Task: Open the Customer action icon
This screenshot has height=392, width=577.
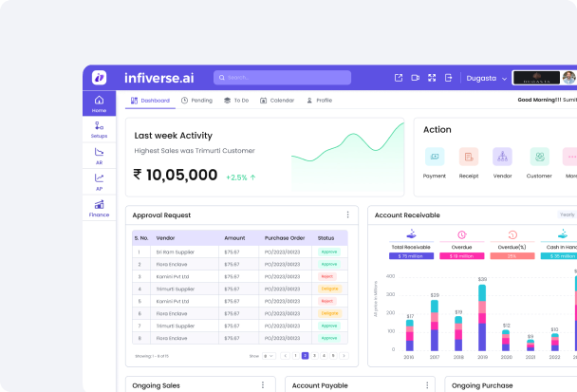Action: 539,158
